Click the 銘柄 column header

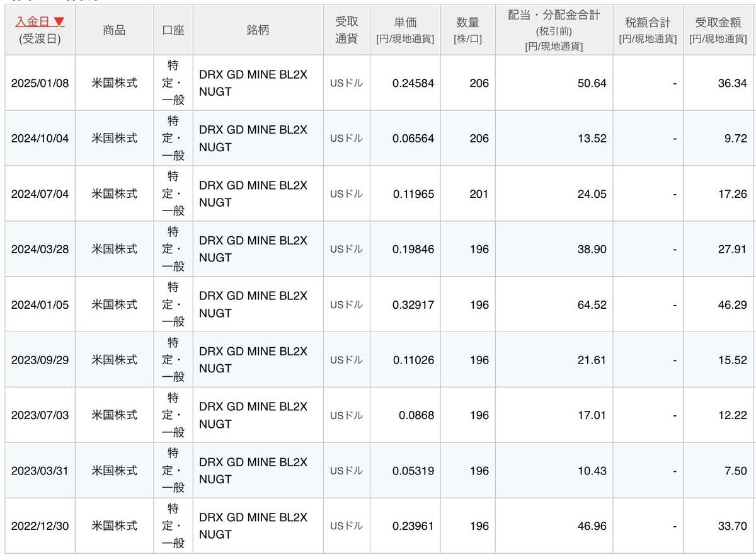(258, 30)
